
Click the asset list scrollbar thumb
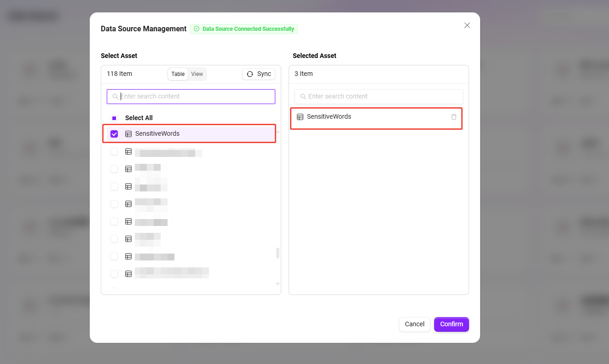278,253
